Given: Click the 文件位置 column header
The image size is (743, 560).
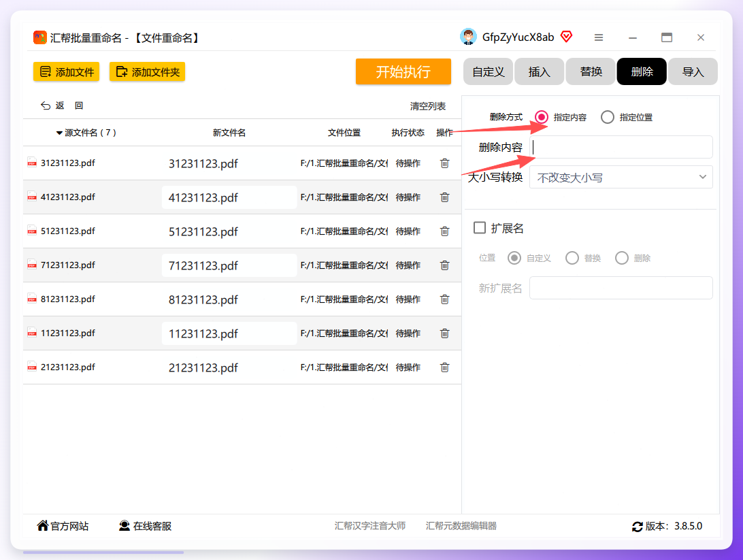Looking at the screenshot, I should pyautogui.click(x=344, y=133).
